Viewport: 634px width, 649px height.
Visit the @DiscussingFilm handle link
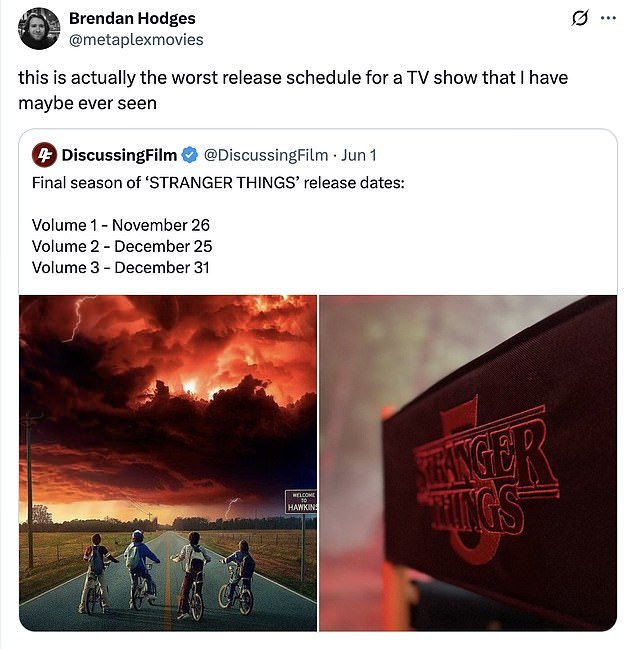tap(266, 155)
